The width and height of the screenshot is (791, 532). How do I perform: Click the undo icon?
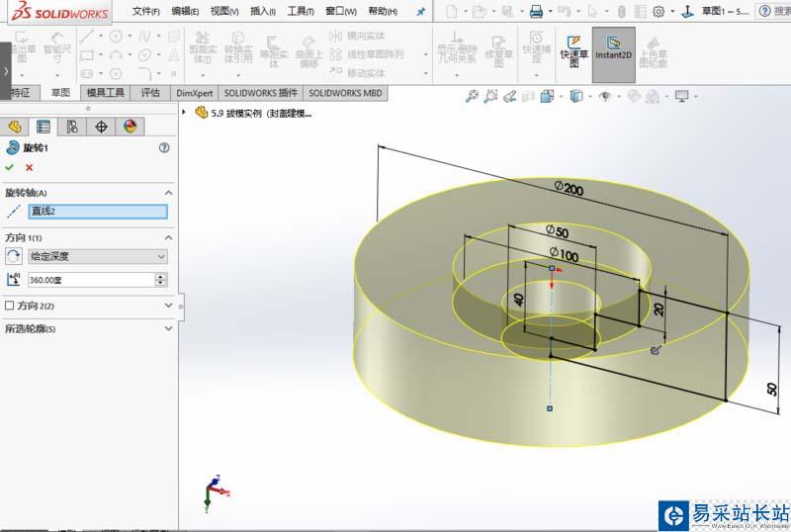point(564,11)
